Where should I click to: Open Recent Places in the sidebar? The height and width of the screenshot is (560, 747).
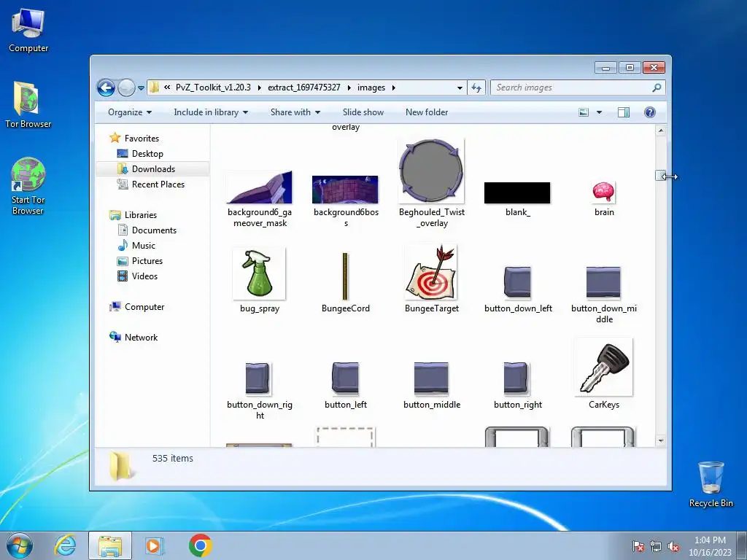click(158, 184)
